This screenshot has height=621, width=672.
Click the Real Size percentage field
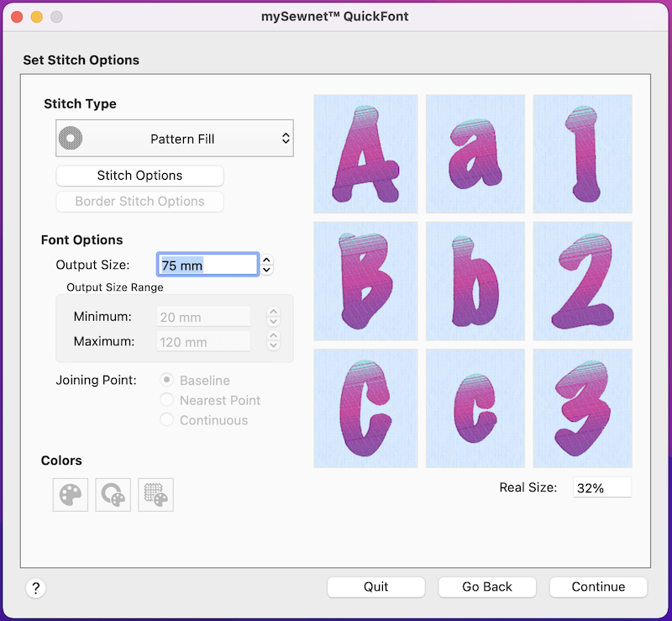(602, 487)
